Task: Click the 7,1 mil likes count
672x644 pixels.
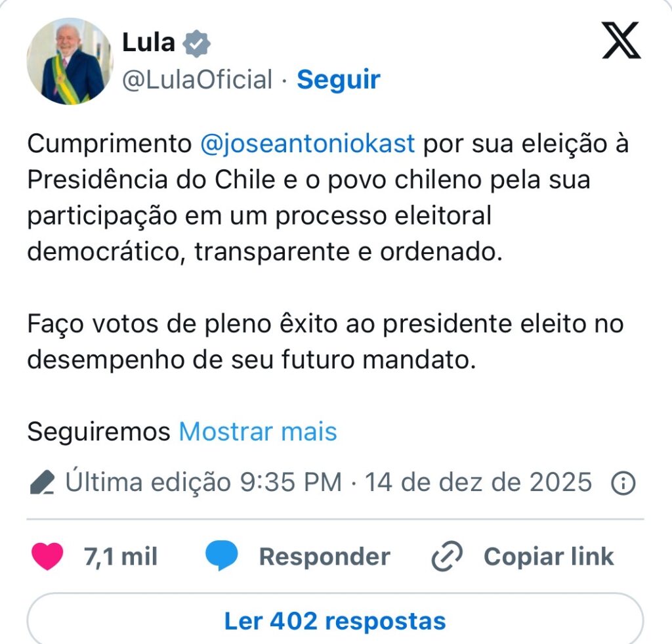Action: (121, 557)
